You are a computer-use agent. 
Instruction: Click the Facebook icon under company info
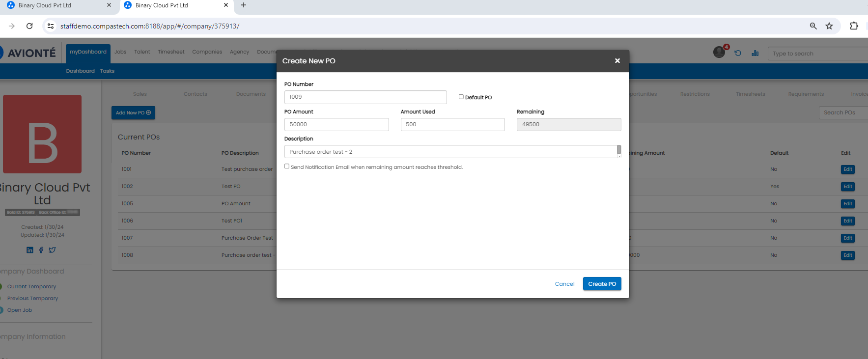tap(41, 250)
